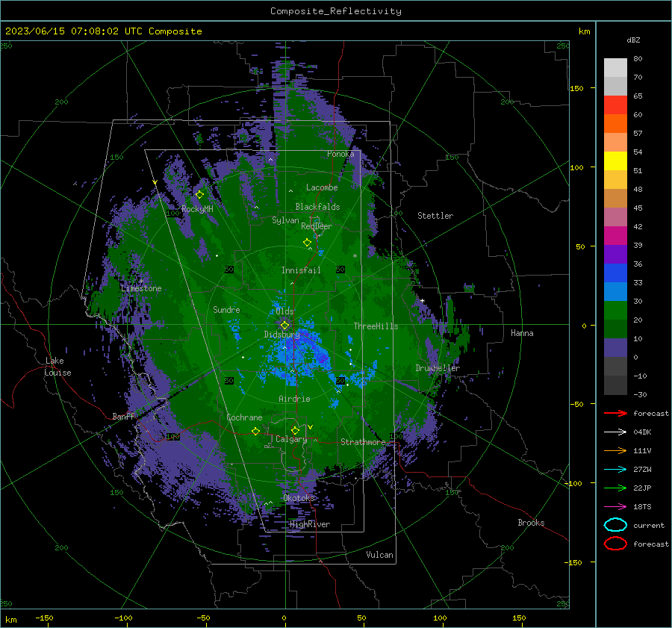Pick the red swatch in dBZ legend
The height and width of the screenshot is (628, 672).
point(615,105)
